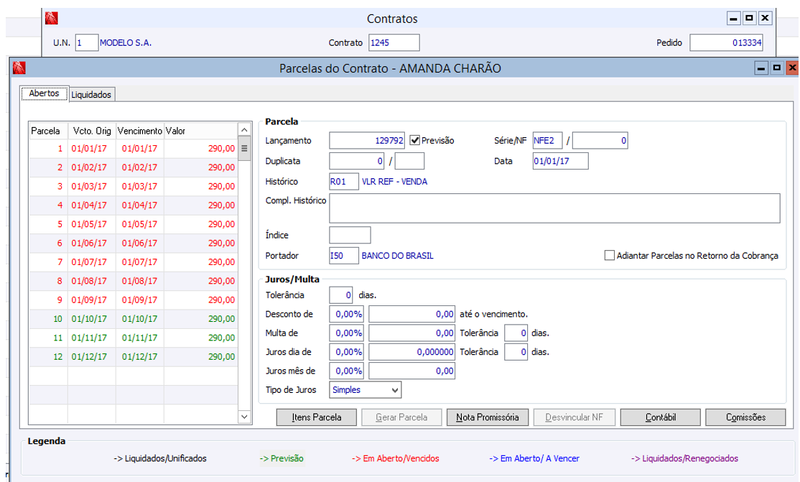800x482 pixels.
Task: Click the Compl. Histórico text field
Action: pyautogui.click(x=555, y=208)
